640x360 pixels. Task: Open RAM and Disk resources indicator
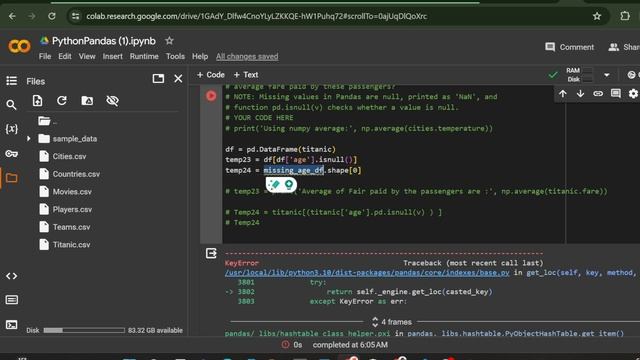coord(578,75)
